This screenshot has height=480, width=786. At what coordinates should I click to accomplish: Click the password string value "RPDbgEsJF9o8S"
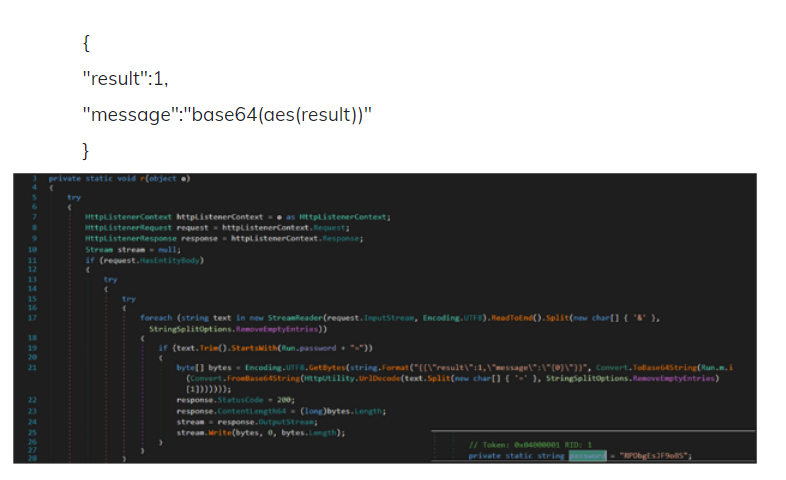click(x=653, y=455)
